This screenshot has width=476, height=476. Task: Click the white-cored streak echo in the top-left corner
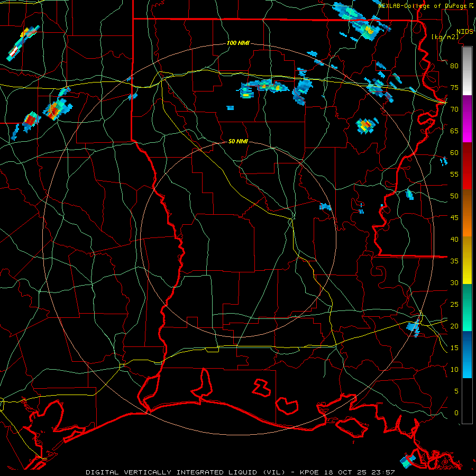23,43
